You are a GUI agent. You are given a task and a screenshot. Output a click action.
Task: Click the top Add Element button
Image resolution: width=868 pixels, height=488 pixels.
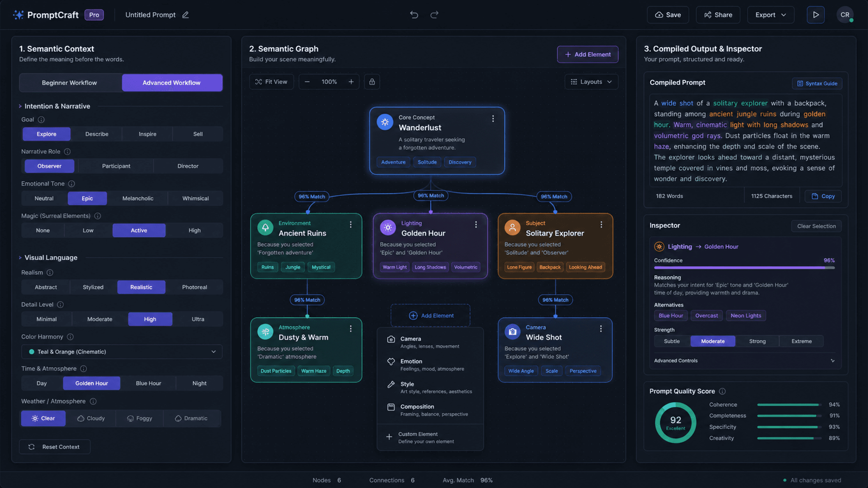(x=587, y=54)
